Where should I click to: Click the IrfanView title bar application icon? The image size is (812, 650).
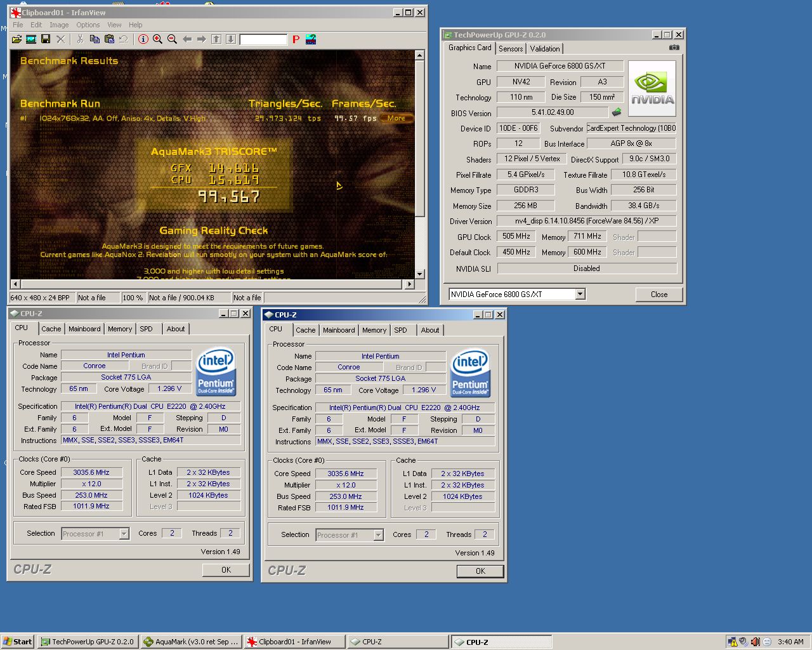click(x=16, y=12)
